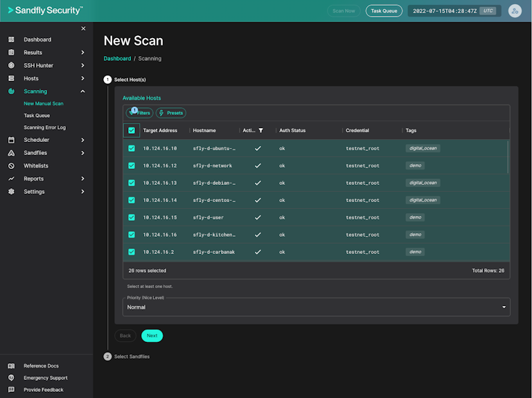This screenshot has height=398, width=532.
Task: Click the filter funnel icon in Active column
Action: [260, 131]
